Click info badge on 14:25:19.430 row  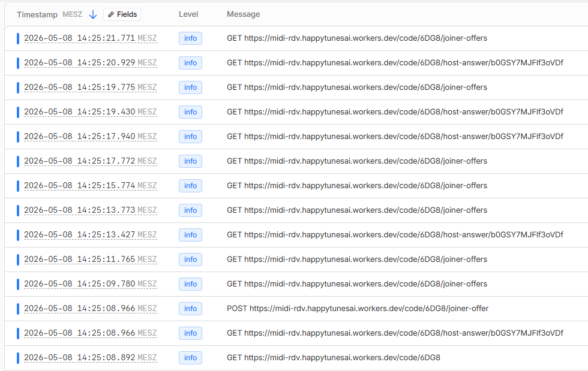[191, 111]
